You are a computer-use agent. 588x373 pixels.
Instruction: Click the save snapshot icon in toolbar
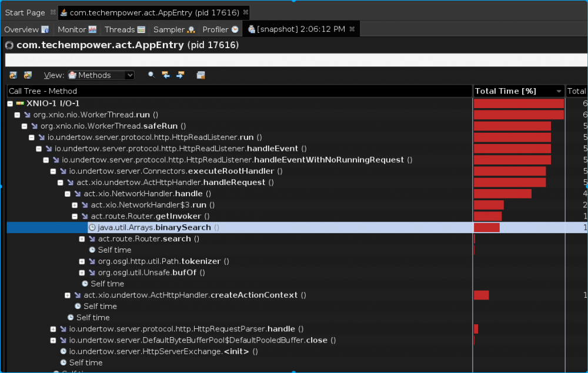pyautogui.click(x=13, y=75)
